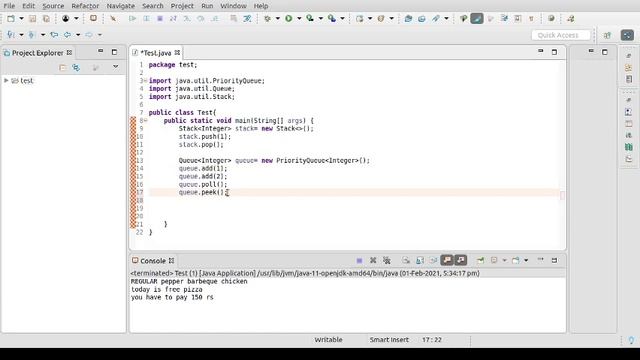Click the Run External Tools icon

pos(332,18)
